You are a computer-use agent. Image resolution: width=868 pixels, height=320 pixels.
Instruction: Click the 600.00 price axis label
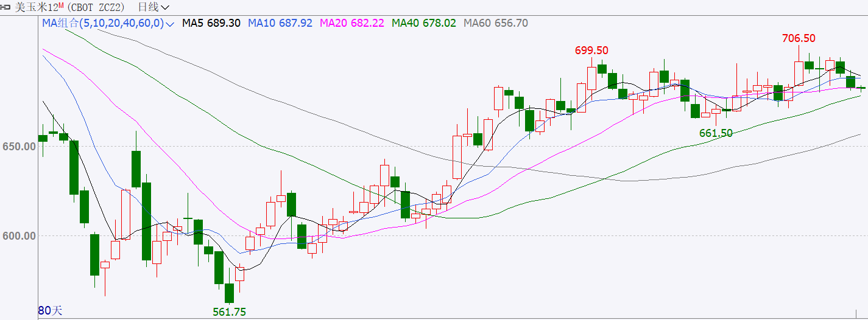(x=18, y=235)
